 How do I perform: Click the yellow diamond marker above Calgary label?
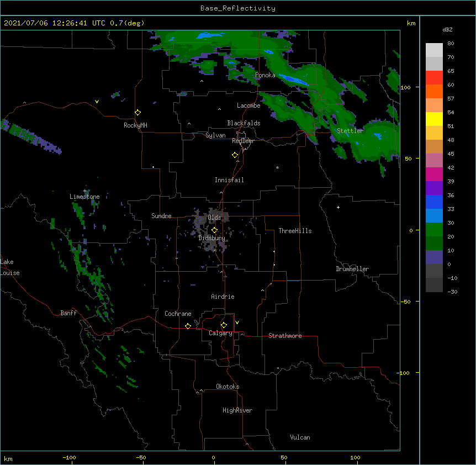tap(224, 325)
